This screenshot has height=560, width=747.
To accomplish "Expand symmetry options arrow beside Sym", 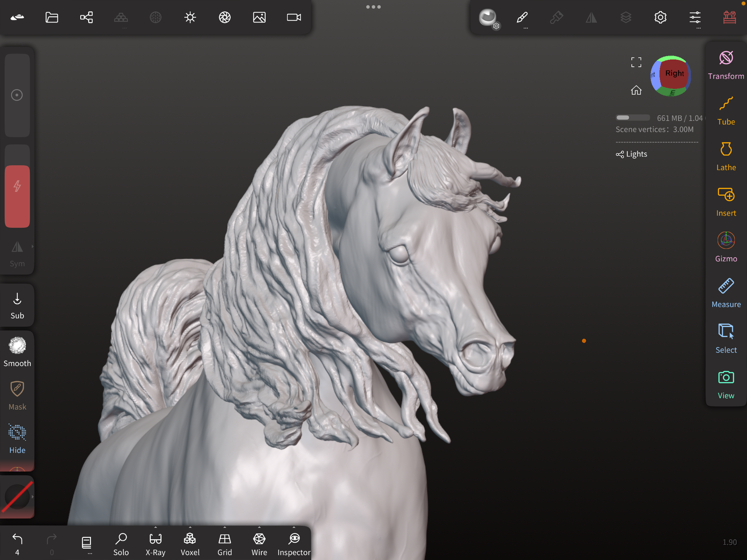I will tap(32, 247).
